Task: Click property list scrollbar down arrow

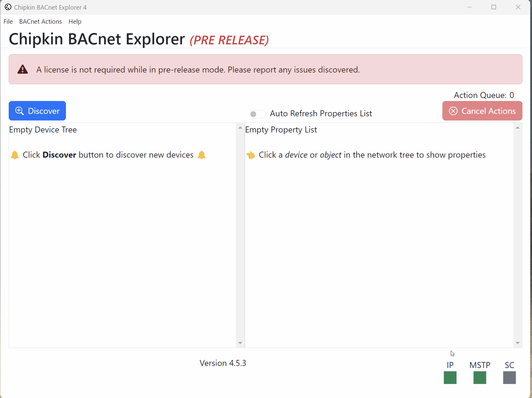Action: [518, 343]
